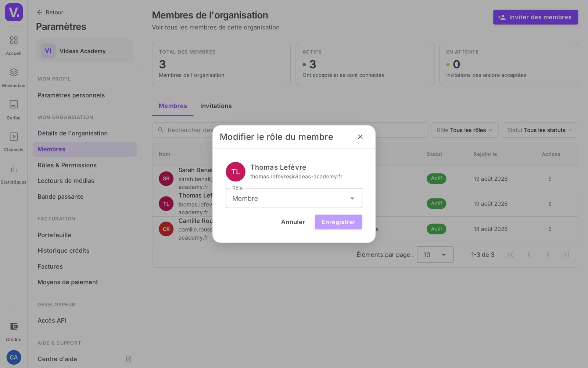Screen dimensions: 588x368
Task: Open Bande passante settings
Action: pos(60,197)
